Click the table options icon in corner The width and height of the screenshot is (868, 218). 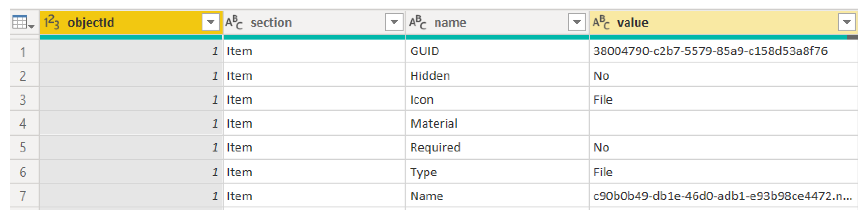[23, 23]
